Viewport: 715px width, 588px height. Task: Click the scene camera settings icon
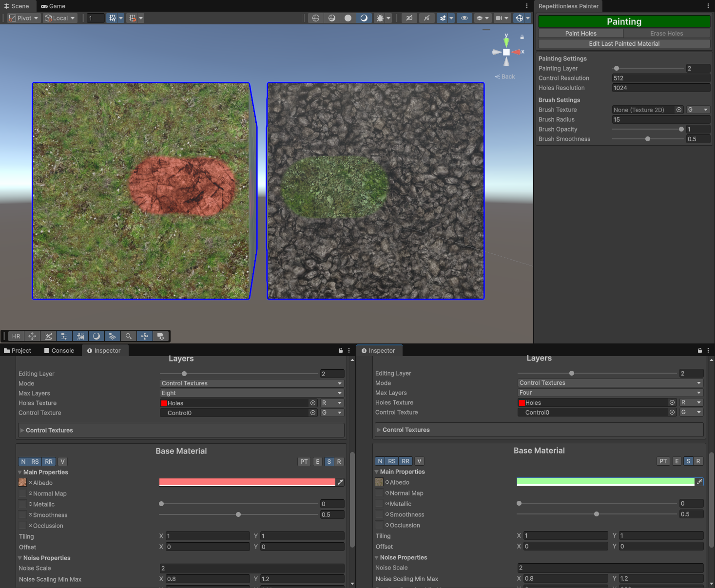[x=499, y=18]
